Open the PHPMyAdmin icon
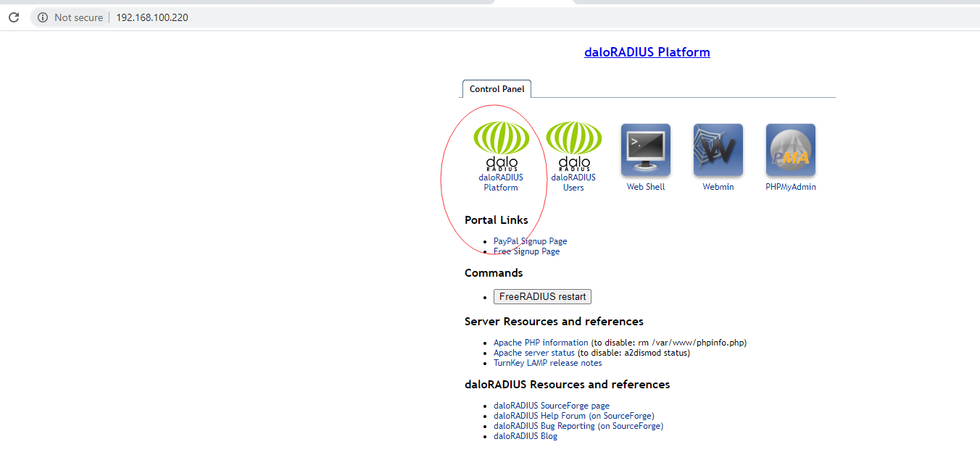 pos(791,150)
